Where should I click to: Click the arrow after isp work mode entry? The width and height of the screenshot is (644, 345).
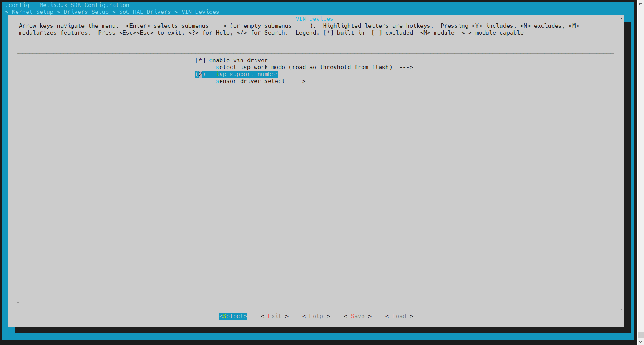pyautogui.click(x=406, y=67)
